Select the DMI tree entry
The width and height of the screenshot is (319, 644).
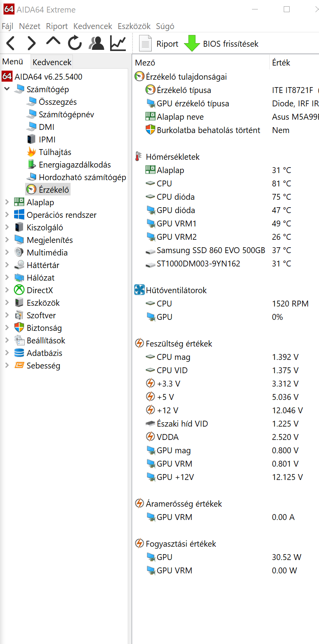point(47,127)
